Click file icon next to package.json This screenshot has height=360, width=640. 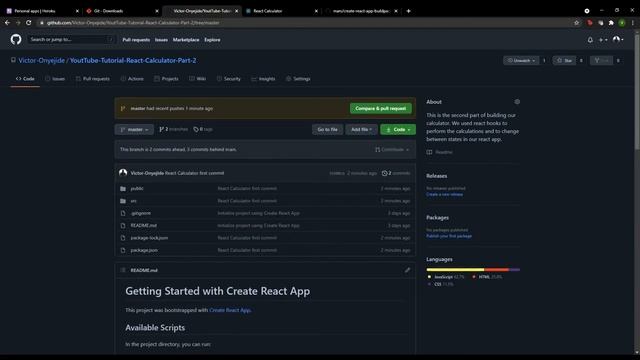click(123, 250)
